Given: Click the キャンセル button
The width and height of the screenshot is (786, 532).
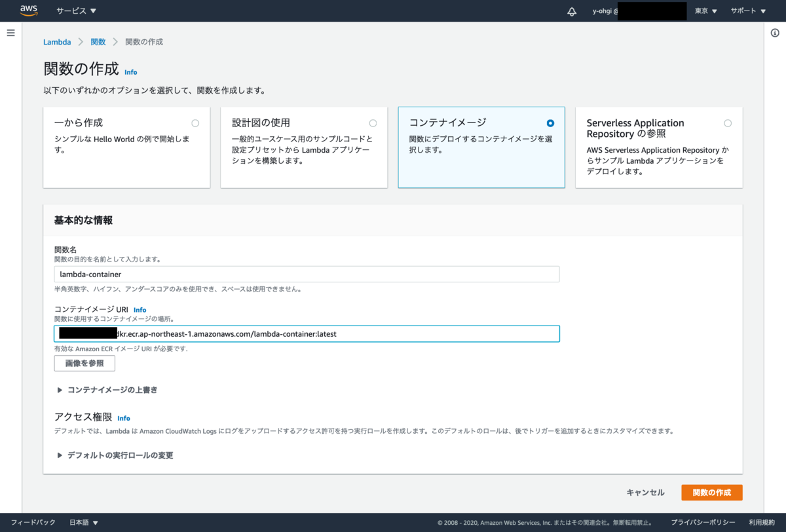Looking at the screenshot, I should pos(645,493).
